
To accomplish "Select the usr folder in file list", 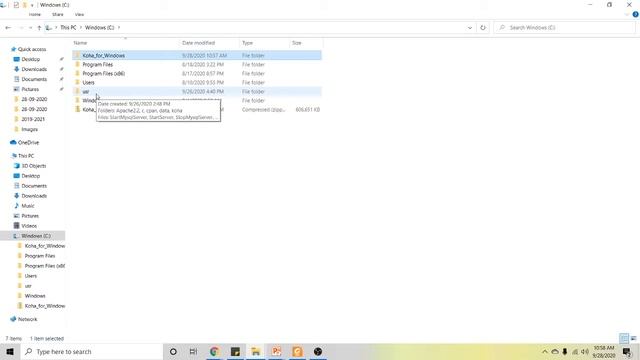I will [197, 91].
